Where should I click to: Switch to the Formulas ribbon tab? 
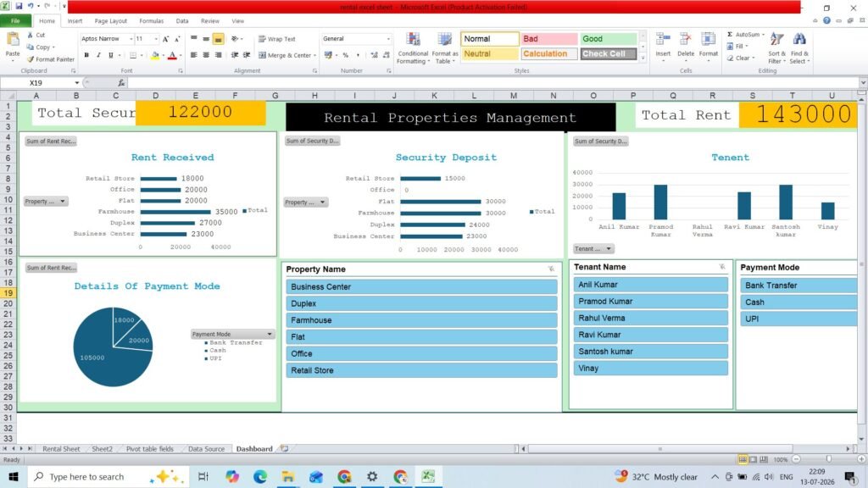point(151,21)
